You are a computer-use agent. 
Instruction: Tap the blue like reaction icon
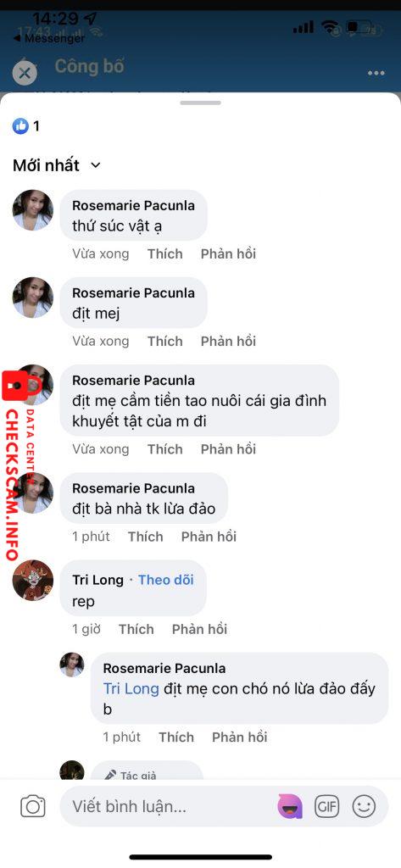(20, 126)
